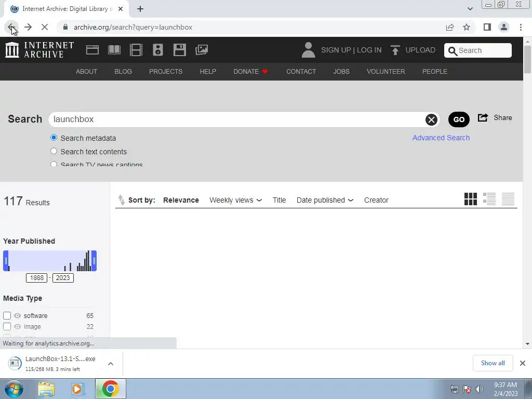Click the top-right Search box
The image size is (532, 399).
[478, 50]
